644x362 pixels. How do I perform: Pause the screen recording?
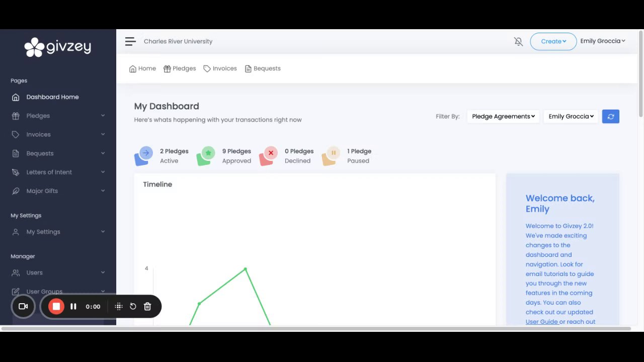point(73,306)
